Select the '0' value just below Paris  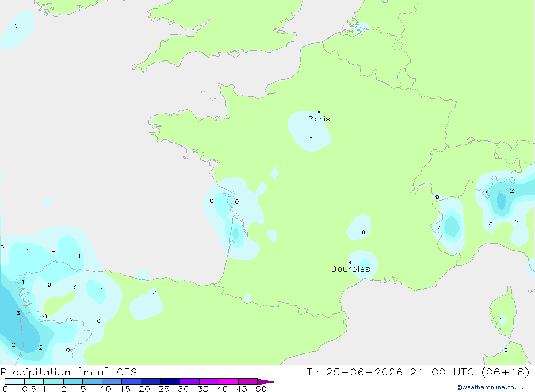click(311, 139)
